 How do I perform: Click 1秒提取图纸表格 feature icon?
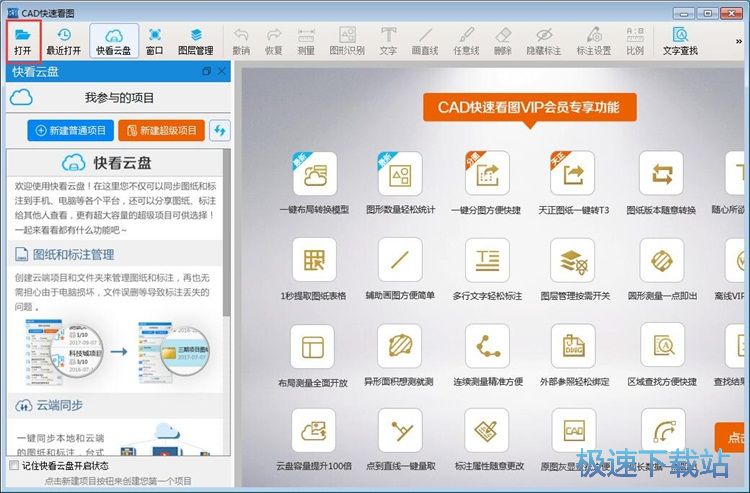click(x=314, y=260)
